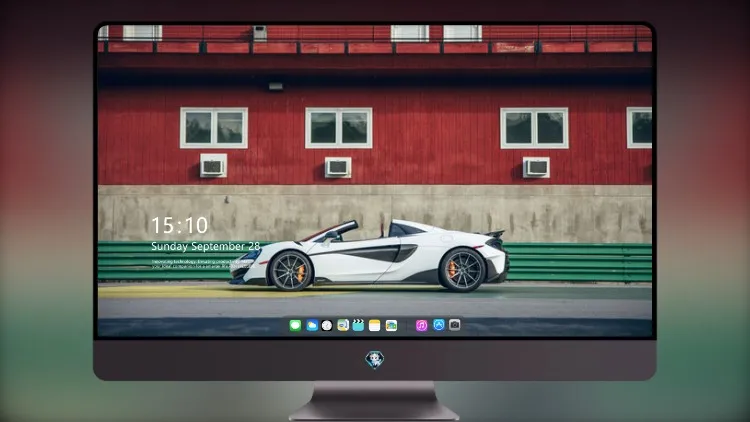750x422 pixels.
Task: Click the 15:10 clock widget
Action: [179, 225]
